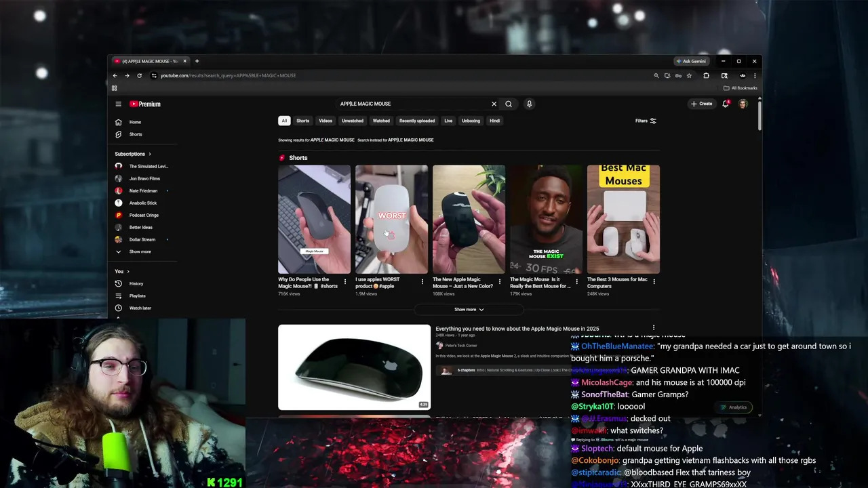Open the 'Best Mac Mouses' short thumbnail
The height and width of the screenshot is (488, 868).
click(x=623, y=219)
